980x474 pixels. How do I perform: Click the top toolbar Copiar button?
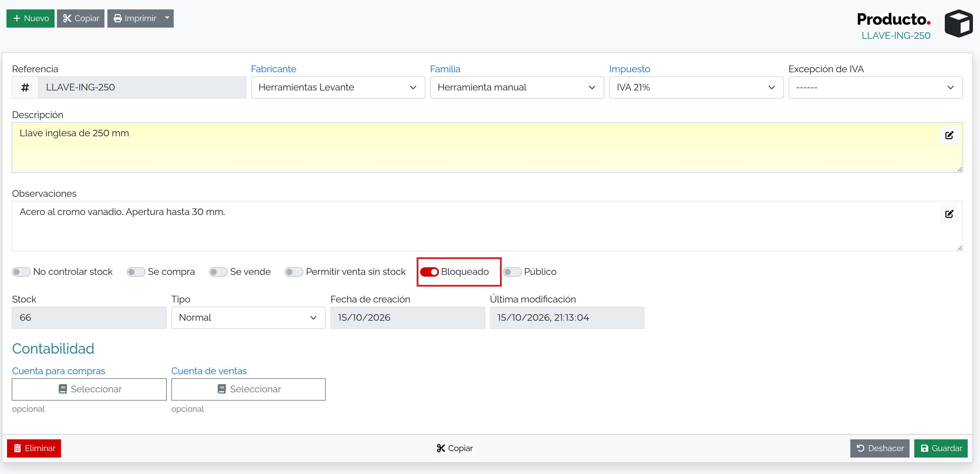click(81, 18)
